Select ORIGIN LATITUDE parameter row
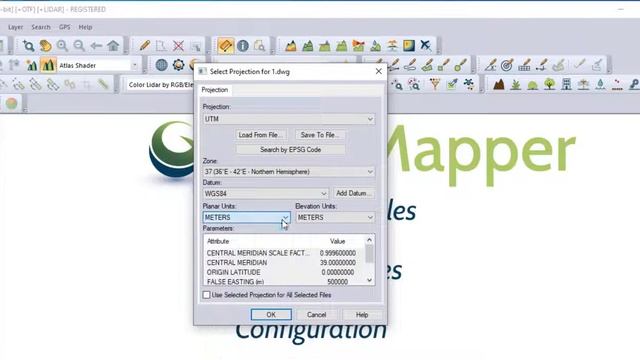Screen dimensions: 640x360 [281, 272]
